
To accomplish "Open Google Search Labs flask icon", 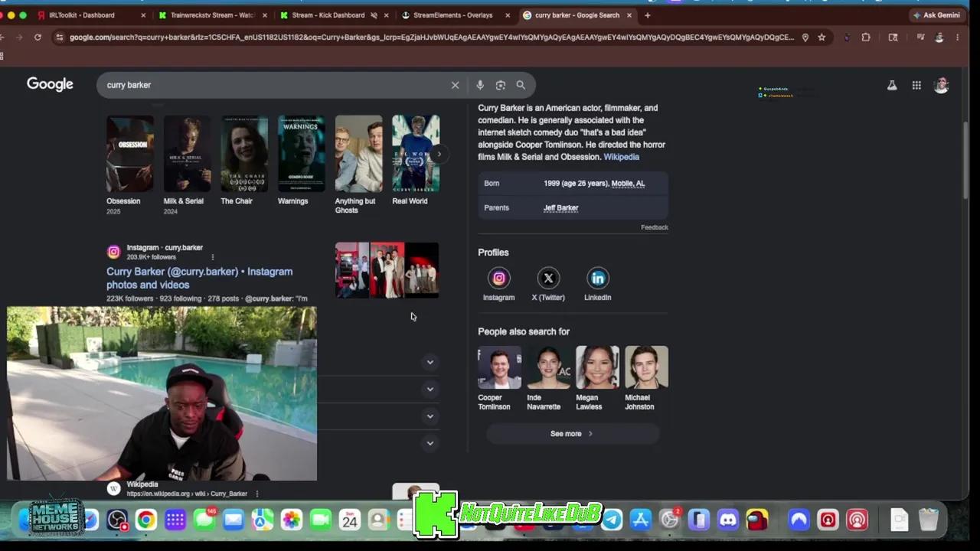I will (892, 86).
